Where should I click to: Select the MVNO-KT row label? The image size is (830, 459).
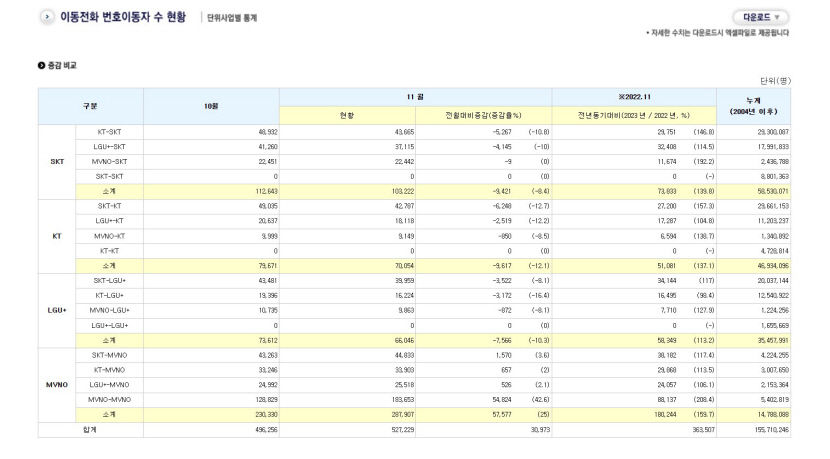(x=110, y=236)
